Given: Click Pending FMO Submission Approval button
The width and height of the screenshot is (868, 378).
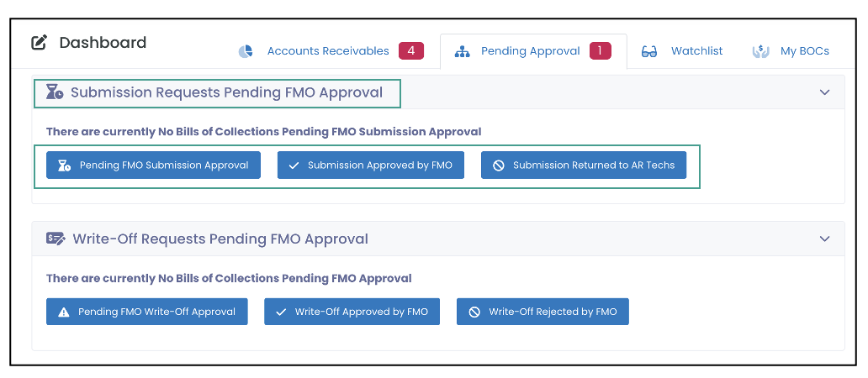Looking at the screenshot, I should pos(153,165).
